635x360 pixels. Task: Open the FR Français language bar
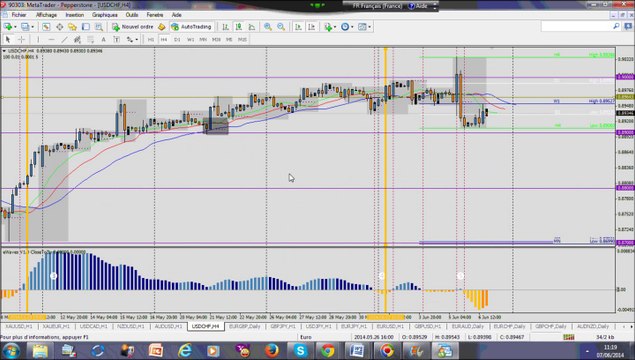377,6
